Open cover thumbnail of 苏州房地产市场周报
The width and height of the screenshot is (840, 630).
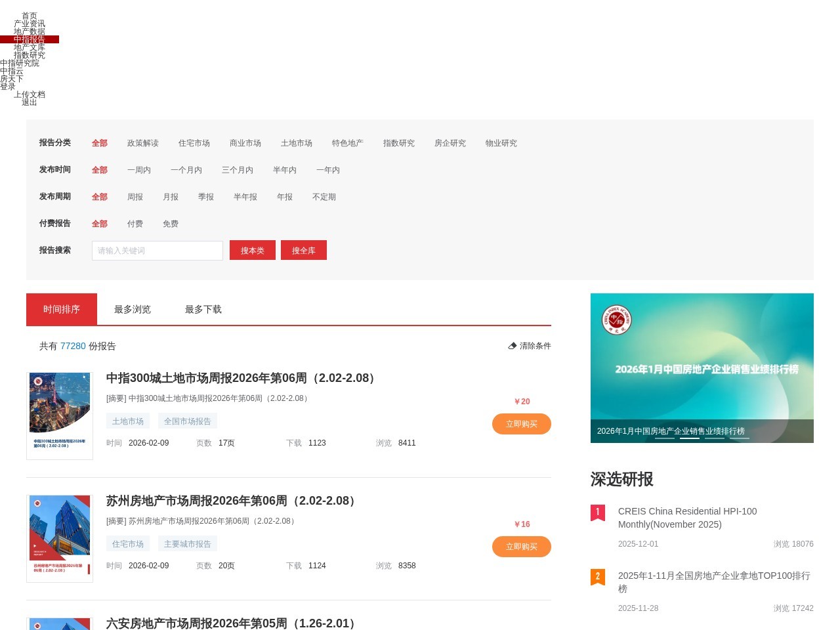(x=60, y=539)
